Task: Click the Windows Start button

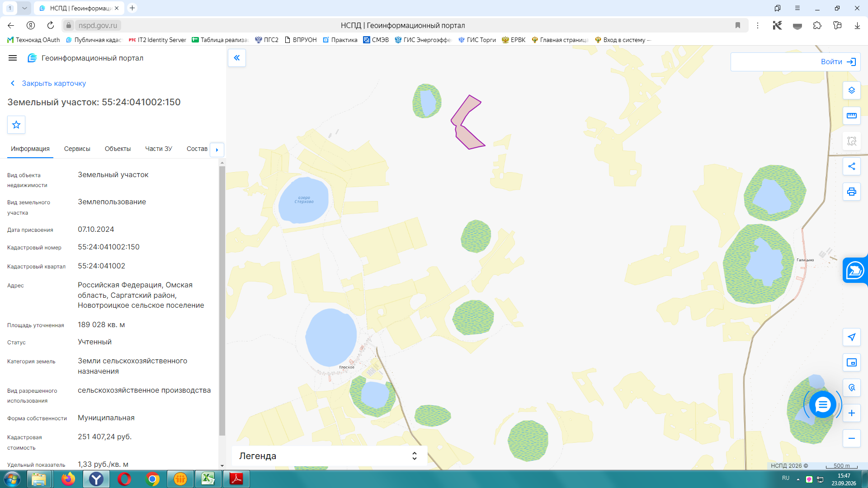Action: (12, 479)
